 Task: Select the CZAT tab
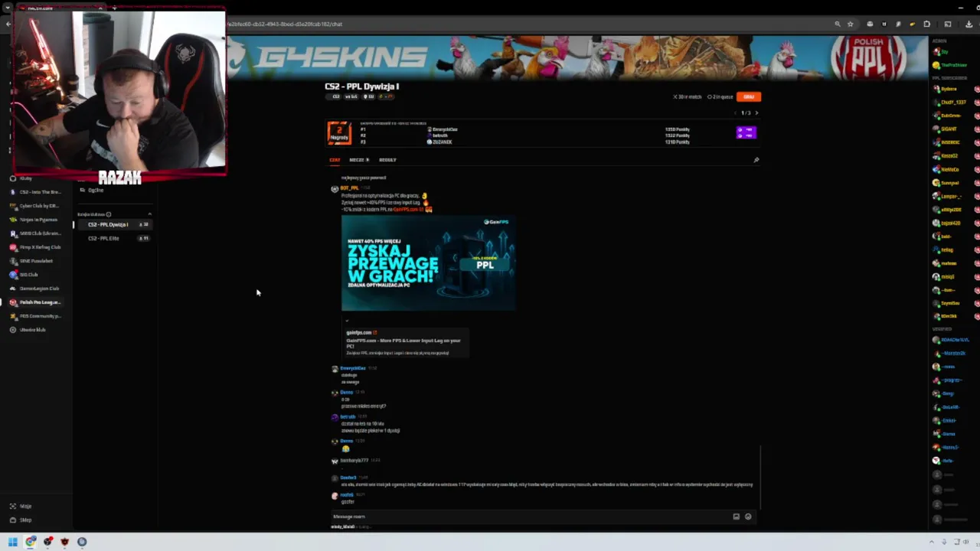335,160
